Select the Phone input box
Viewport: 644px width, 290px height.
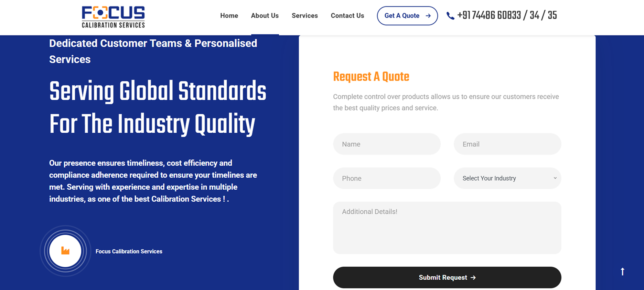[387, 178]
